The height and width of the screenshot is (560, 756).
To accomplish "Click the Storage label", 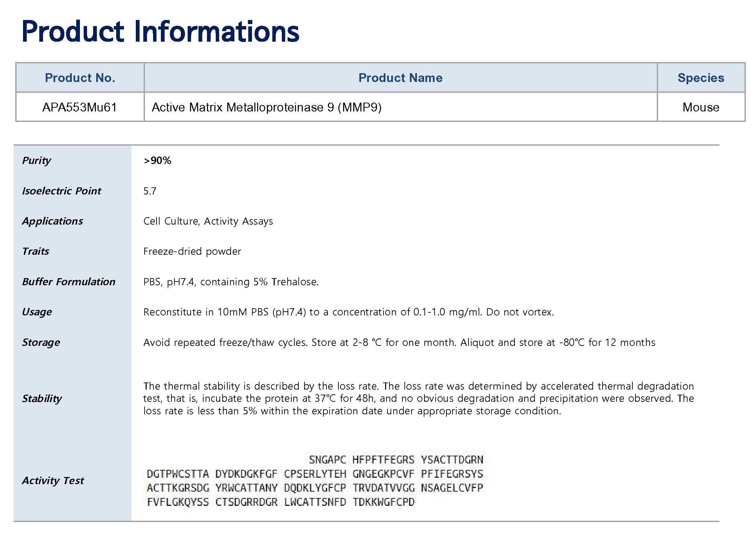I will pos(41,343).
